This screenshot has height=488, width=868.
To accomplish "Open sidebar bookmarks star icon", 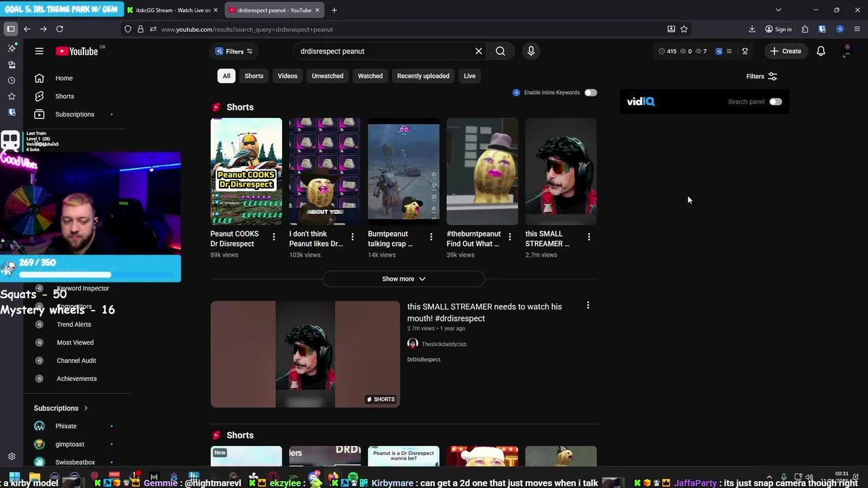I will click(x=12, y=96).
